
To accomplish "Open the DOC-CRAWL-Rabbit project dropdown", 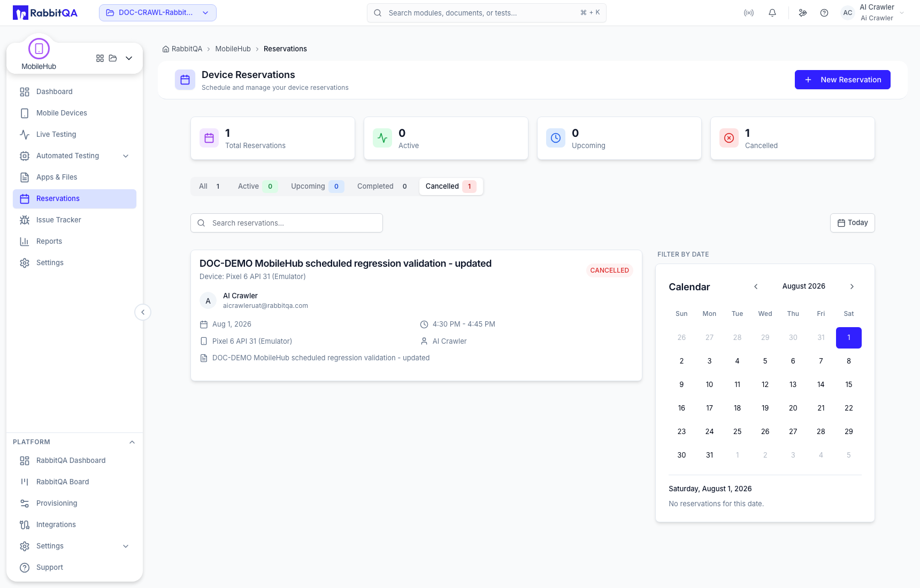I will (x=158, y=13).
